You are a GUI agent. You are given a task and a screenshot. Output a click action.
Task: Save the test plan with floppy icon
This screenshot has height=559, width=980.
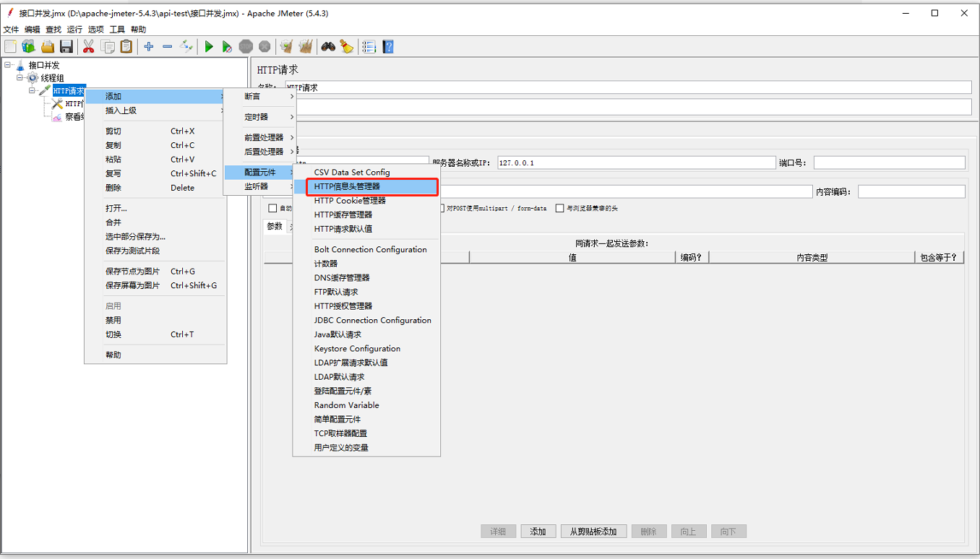66,47
